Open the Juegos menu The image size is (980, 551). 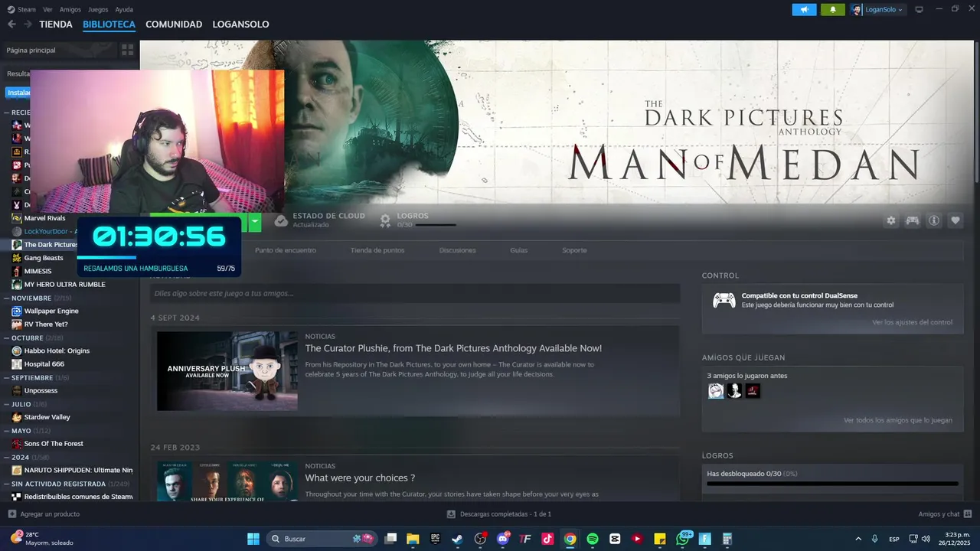[98, 9]
